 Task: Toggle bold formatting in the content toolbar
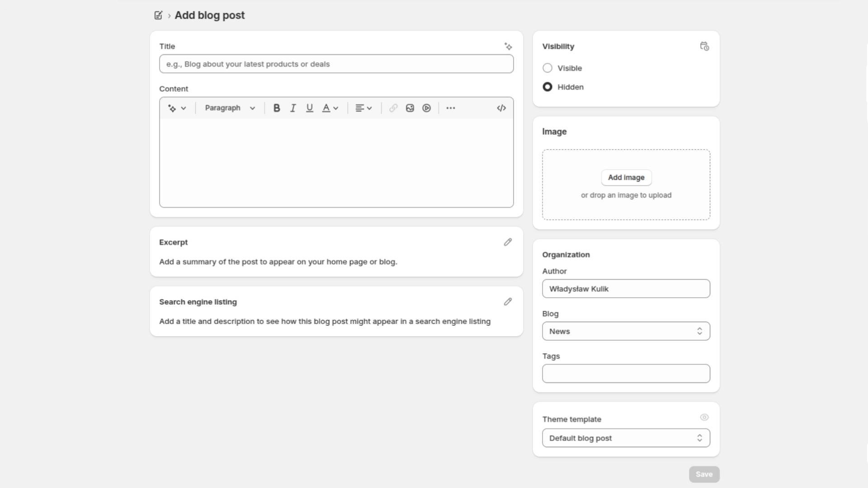click(x=276, y=108)
